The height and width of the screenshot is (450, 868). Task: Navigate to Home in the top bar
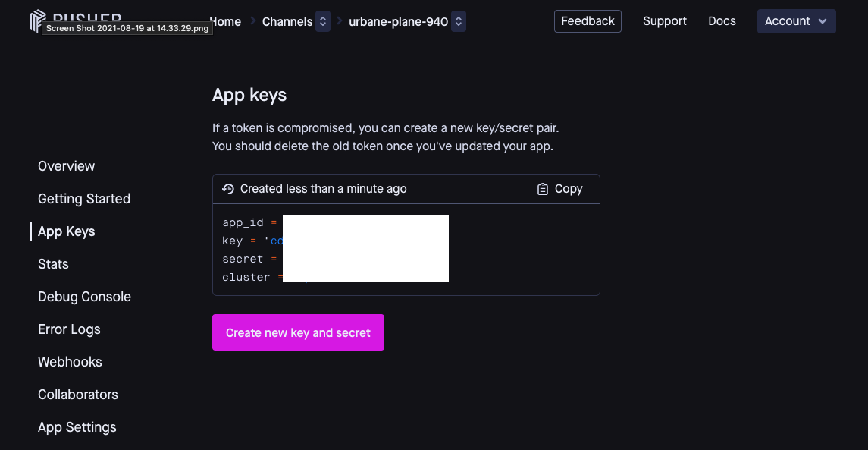(x=224, y=21)
